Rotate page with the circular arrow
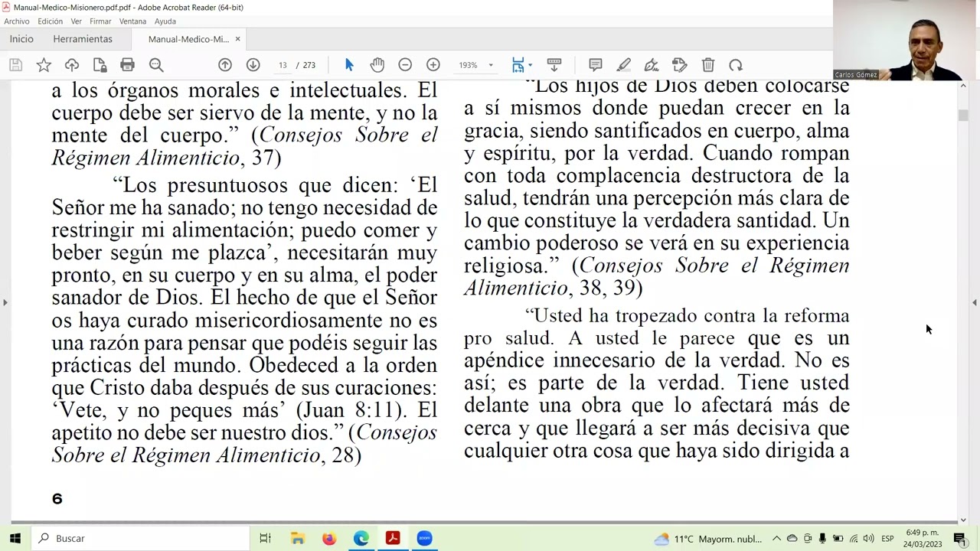Viewport: 980px width, 551px height. tap(736, 65)
